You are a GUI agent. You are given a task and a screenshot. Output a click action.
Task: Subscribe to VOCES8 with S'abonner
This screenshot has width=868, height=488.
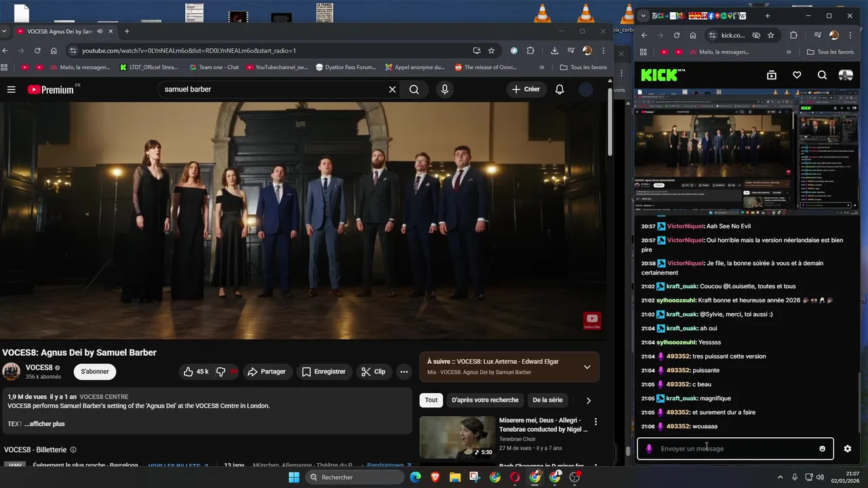95,371
